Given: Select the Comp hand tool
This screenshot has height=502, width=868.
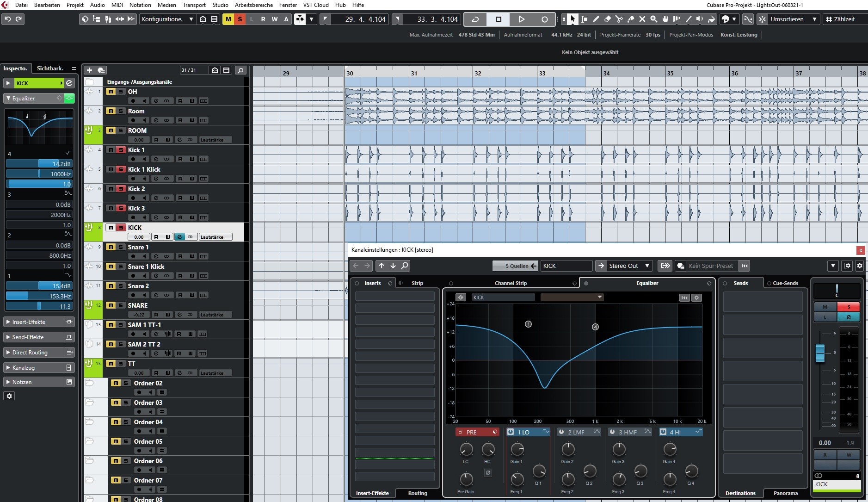Looking at the screenshot, I should [665, 19].
